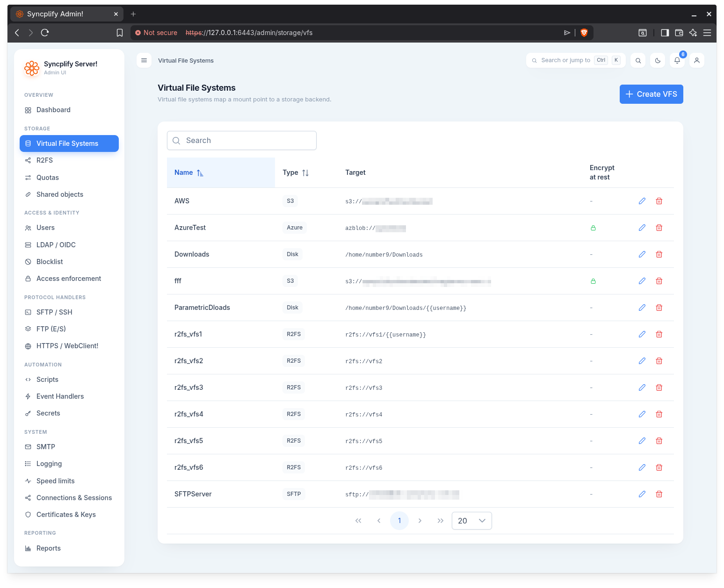
Task: Bookmark this page in browser
Action: pos(120,33)
